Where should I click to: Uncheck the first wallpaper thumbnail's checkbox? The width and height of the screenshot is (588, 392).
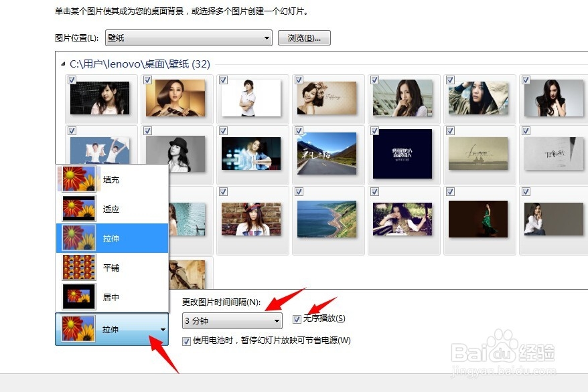(x=72, y=79)
